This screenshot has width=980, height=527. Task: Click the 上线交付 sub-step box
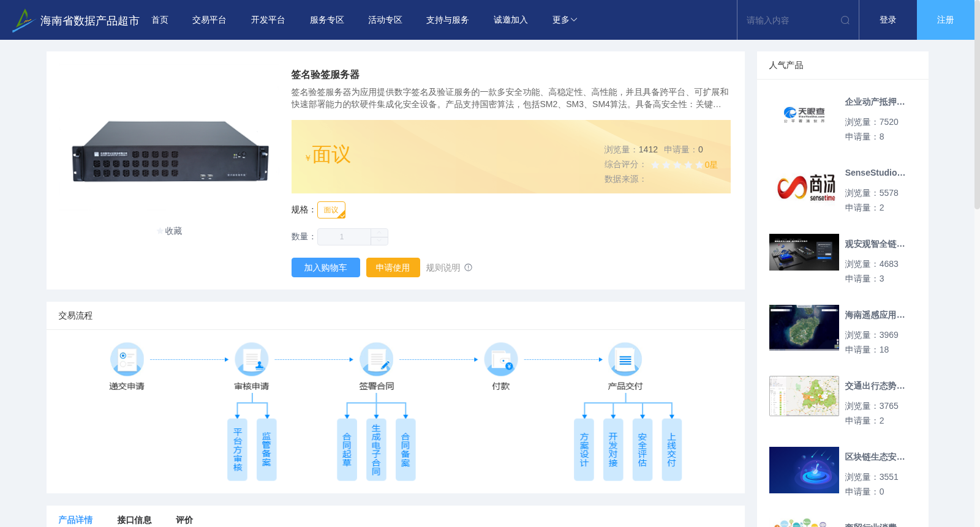pyautogui.click(x=672, y=450)
